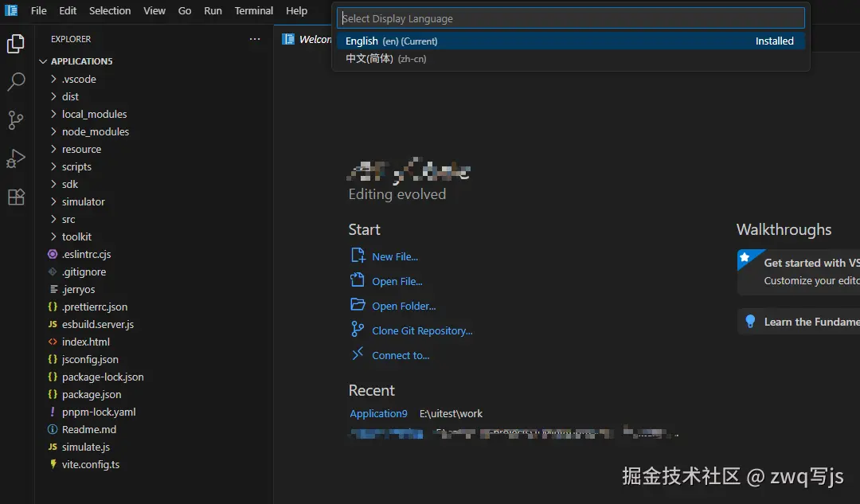The image size is (860, 504).
Task: Open the Terminal menu
Action: [253, 10]
